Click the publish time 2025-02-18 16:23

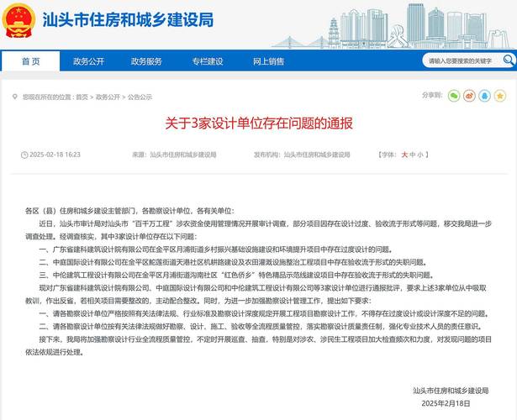pyautogui.click(x=55, y=155)
